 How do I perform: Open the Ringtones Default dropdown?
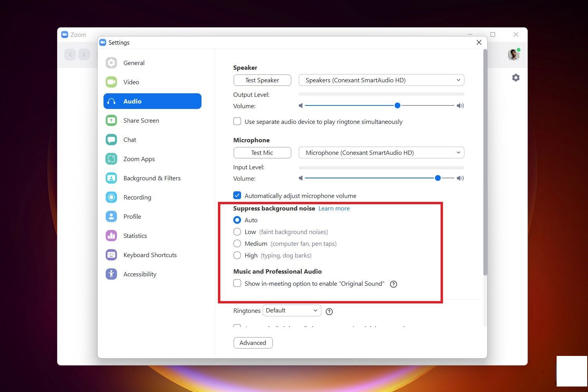point(292,310)
